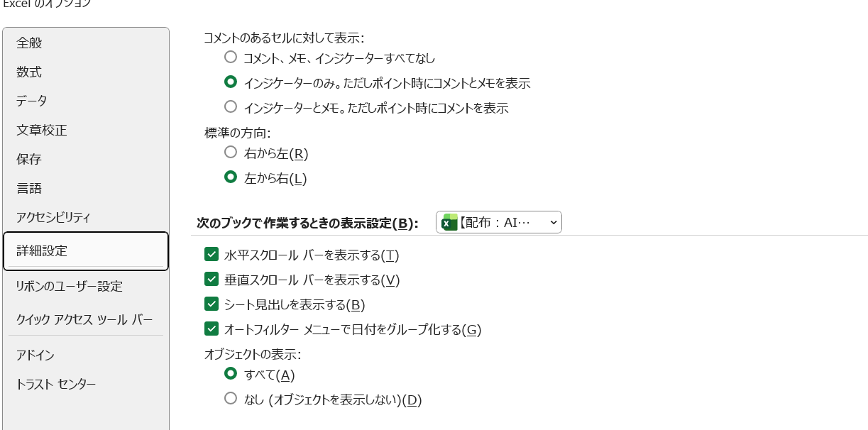Open リボンのユーザー設定 category
The height and width of the screenshot is (430, 868).
[x=70, y=286]
